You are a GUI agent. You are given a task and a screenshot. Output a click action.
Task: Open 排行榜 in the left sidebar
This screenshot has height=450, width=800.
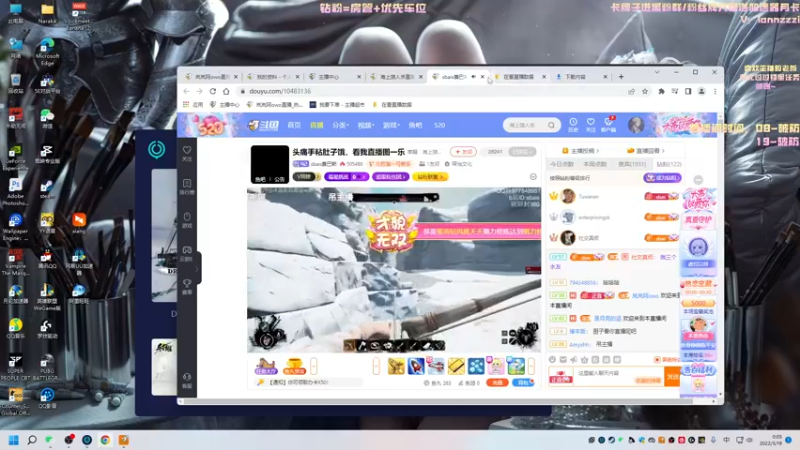(187, 187)
